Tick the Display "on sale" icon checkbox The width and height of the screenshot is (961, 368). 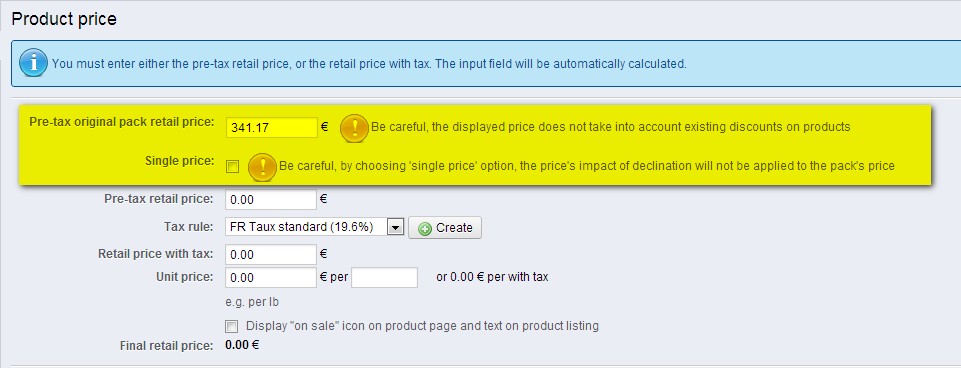[232, 326]
